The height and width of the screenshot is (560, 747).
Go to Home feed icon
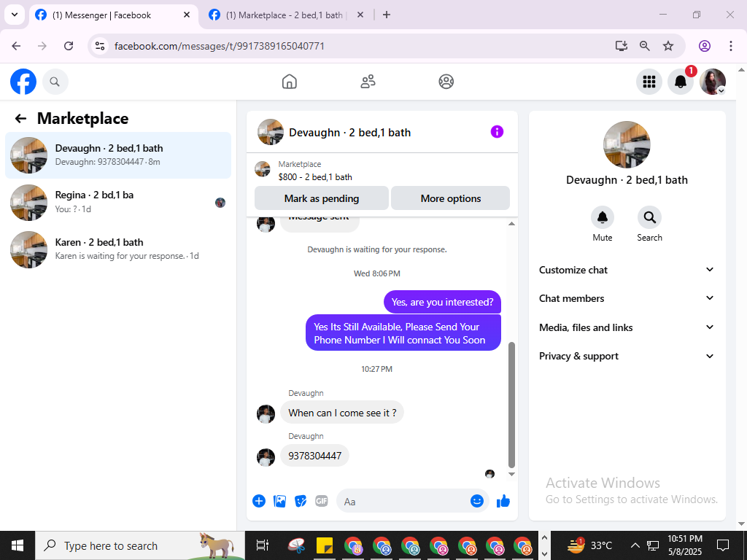click(289, 82)
